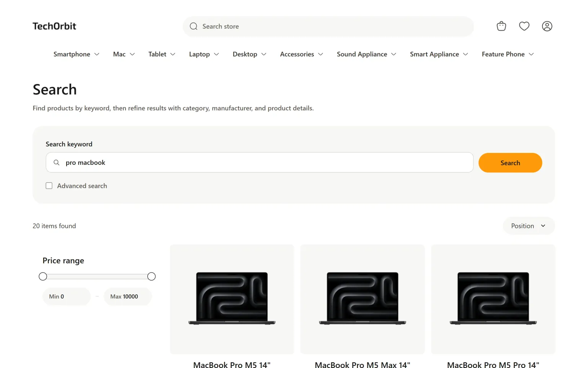
Task: Expand the Smartphone menu
Action: 76,54
